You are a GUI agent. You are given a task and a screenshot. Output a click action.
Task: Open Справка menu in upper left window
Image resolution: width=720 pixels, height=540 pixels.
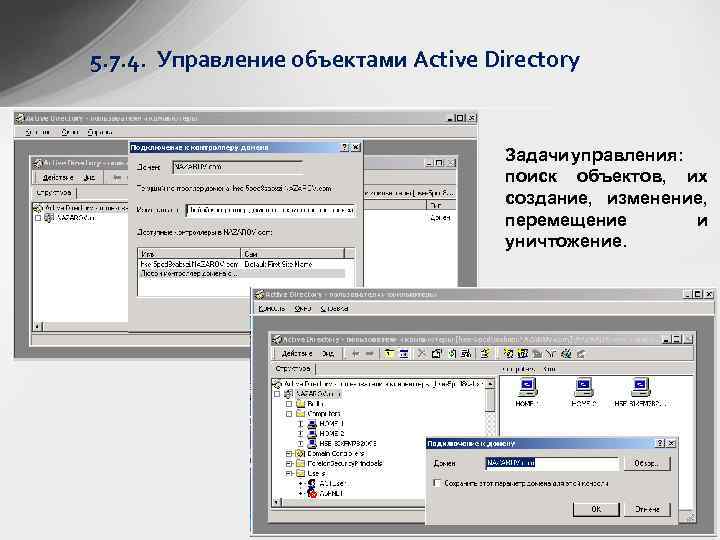click(x=100, y=132)
